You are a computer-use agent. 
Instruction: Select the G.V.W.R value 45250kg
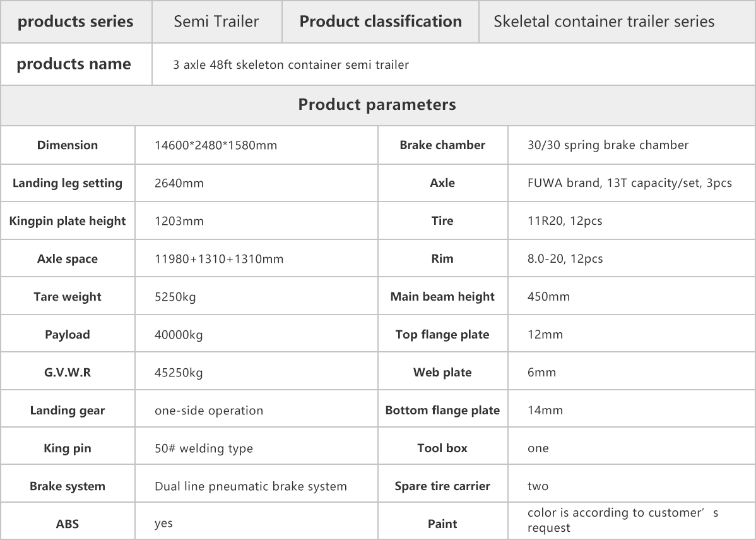(x=179, y=373)
